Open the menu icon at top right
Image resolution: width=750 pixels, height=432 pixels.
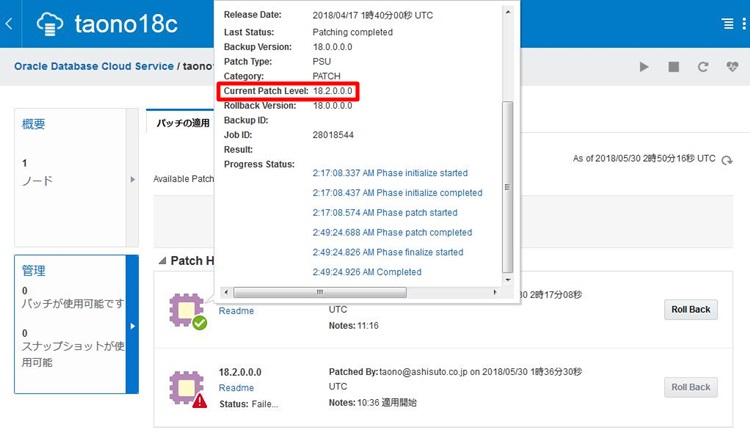(727, 24)
